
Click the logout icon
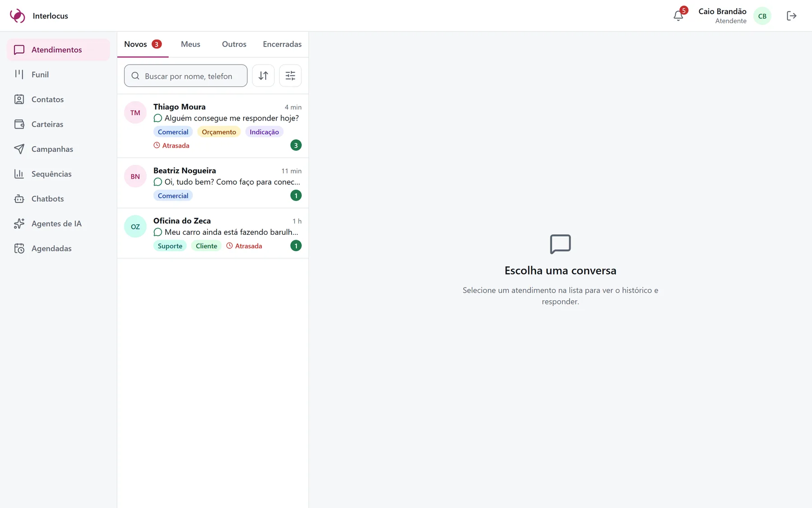791,16
